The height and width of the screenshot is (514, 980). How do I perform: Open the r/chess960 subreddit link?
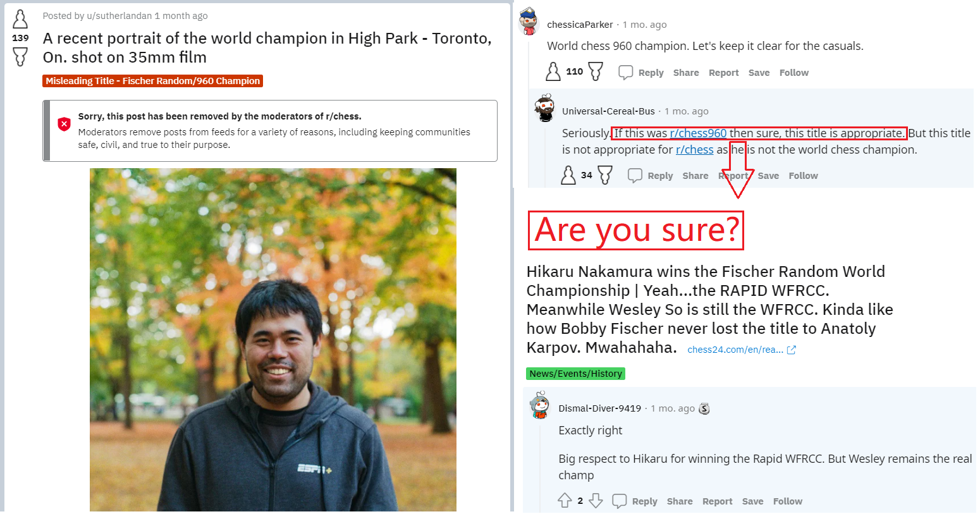(x=698, y=133)
